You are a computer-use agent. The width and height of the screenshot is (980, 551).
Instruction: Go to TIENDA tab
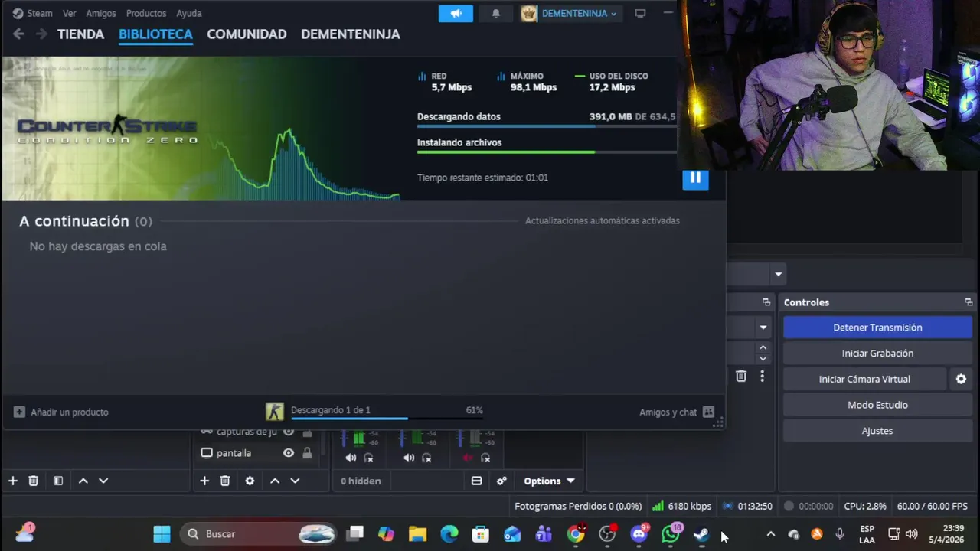point(80,34)
